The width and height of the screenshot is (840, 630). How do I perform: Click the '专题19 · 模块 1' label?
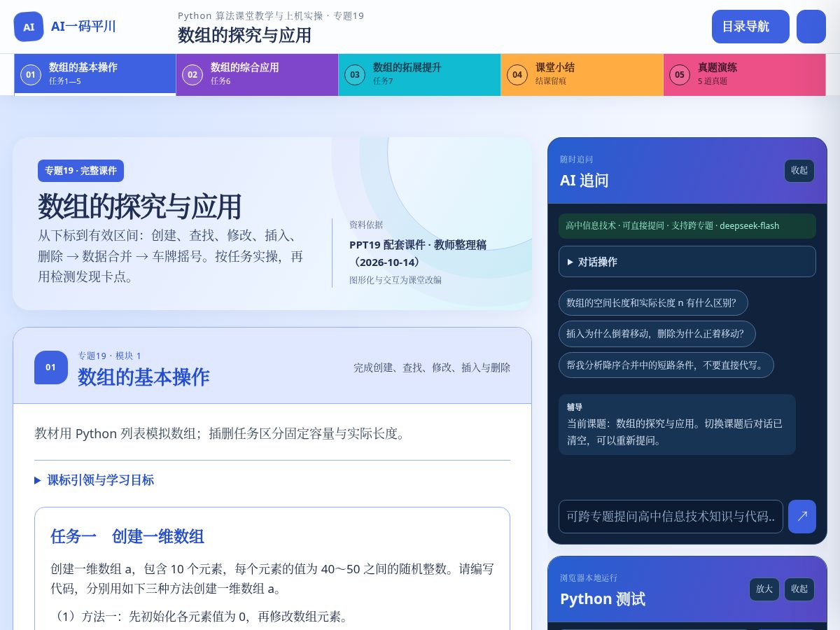[109, 356]
